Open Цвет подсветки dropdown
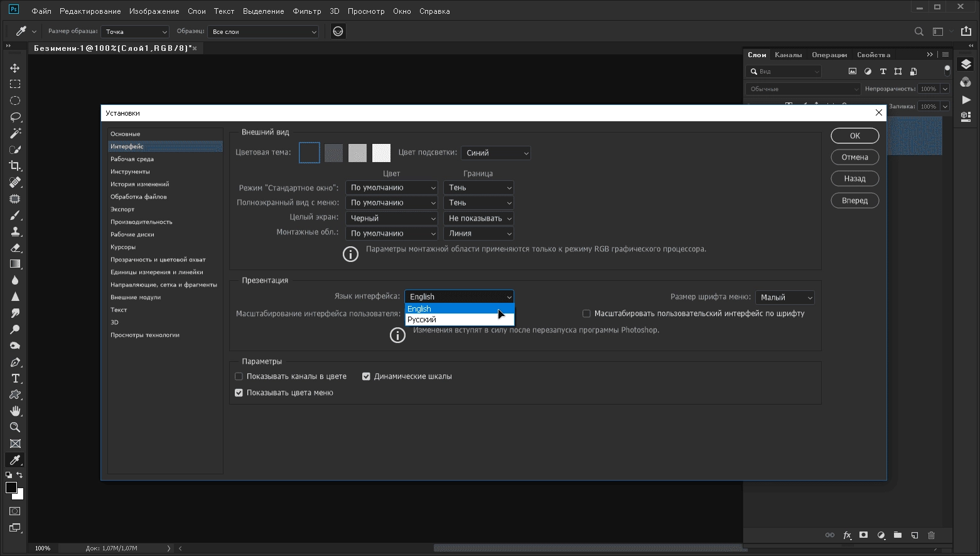 coord(496,153)
